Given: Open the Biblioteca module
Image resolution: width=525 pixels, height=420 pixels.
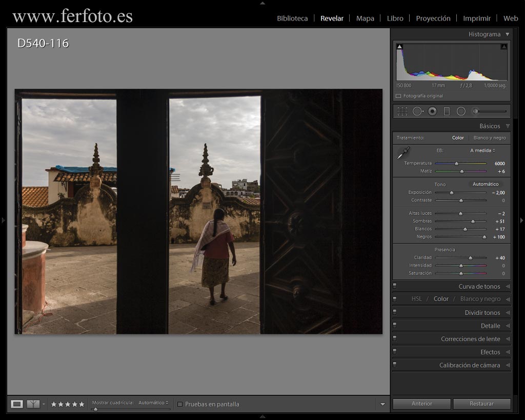Looking at the screenshot, I should tap(292, 18).
